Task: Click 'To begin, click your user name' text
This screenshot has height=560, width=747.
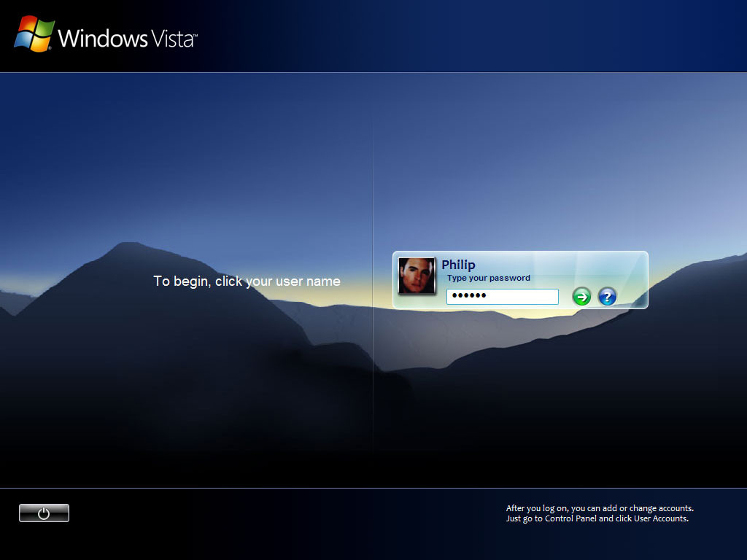Action: click(x=247, y=281)
